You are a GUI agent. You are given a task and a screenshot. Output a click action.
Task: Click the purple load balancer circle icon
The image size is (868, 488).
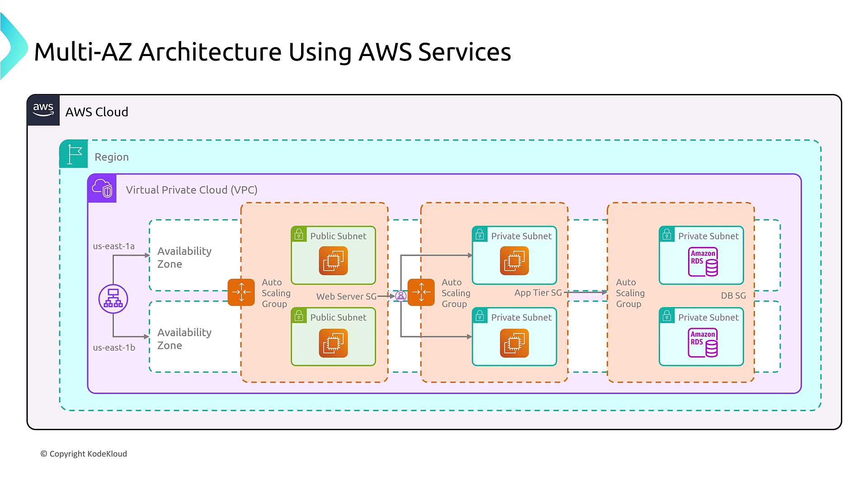113,299
